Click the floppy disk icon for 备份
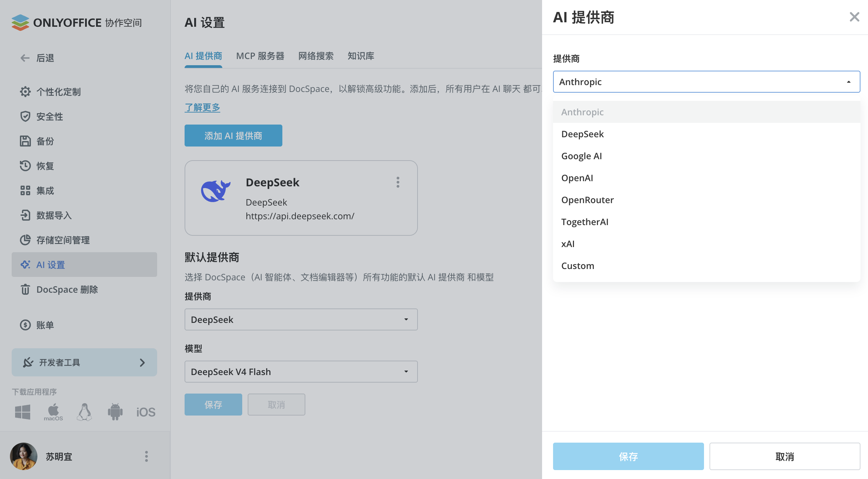 click(25, 141)
